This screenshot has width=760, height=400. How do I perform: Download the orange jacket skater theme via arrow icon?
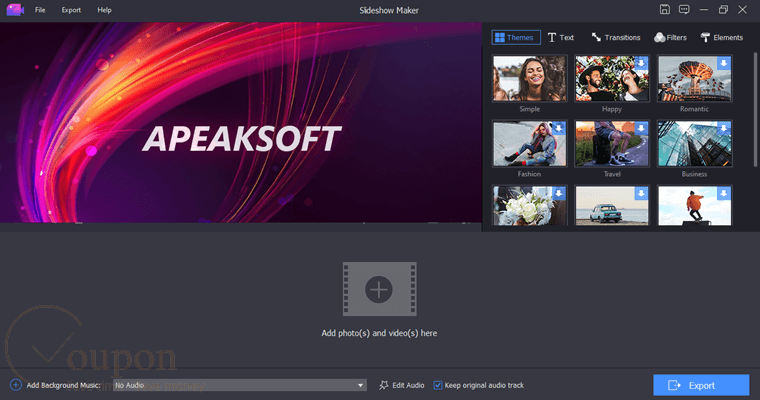pyautogui.click(x=724, y=193)
